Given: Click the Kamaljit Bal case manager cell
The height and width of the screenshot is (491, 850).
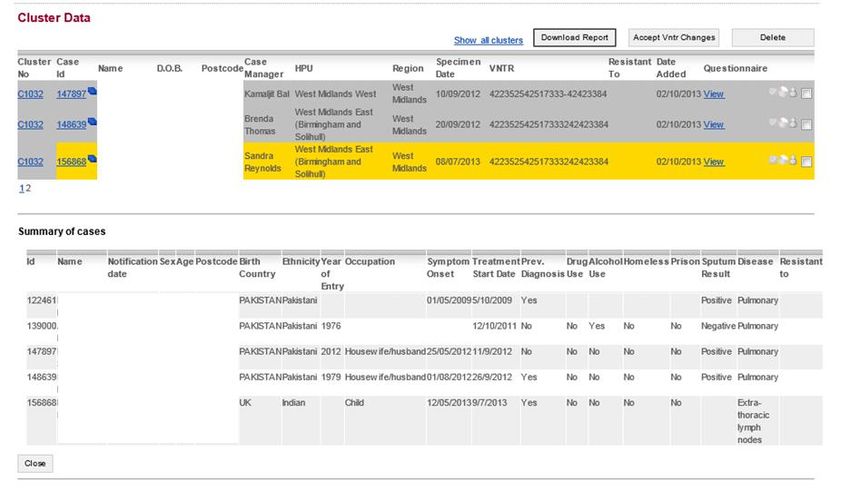Looking at the screenshot, I should [267, 94].
